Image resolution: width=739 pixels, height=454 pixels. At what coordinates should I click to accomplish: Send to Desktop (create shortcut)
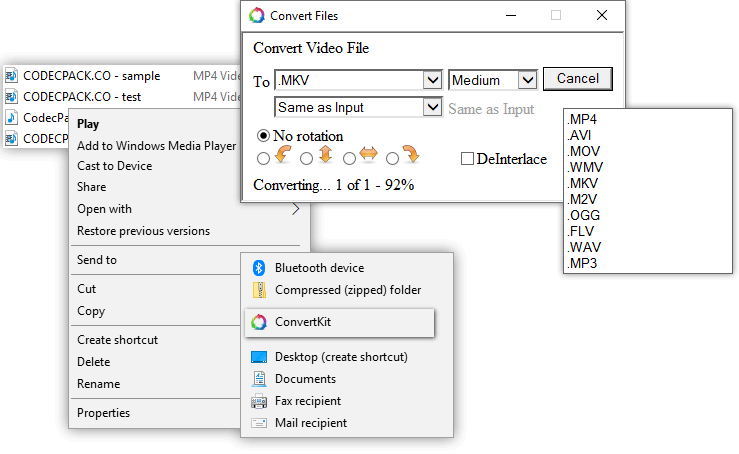tap(341, 357)
